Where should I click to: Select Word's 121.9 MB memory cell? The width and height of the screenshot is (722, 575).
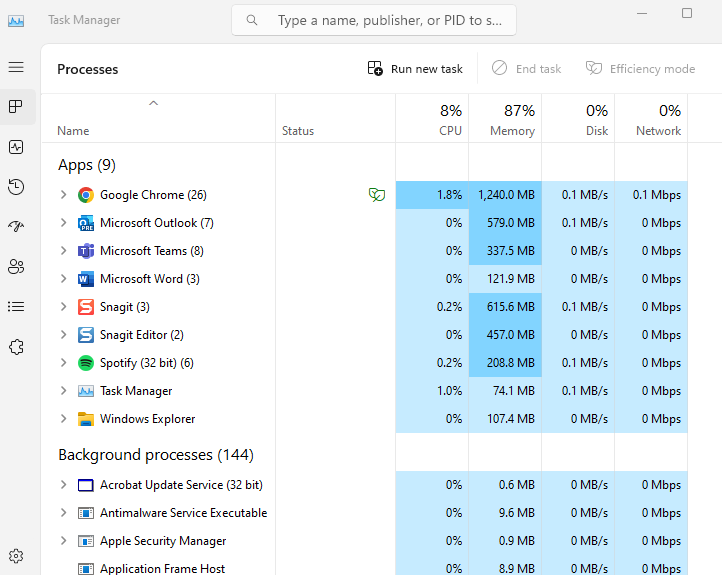[x=505, y=279]
